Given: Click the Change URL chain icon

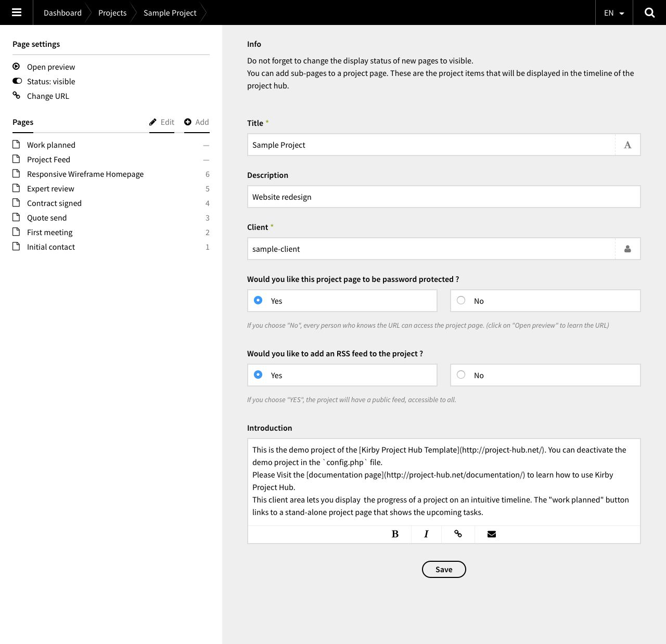Looking at the screenshot, I should (16, 95).
